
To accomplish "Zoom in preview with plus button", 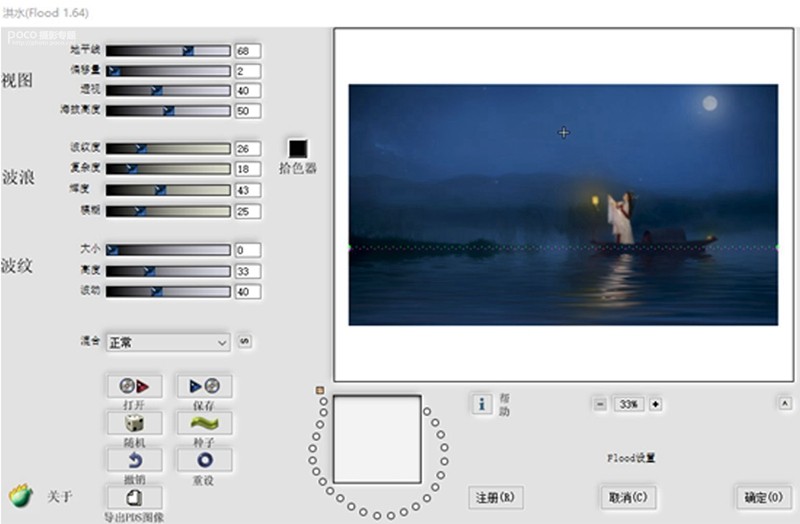I will 656,404.
